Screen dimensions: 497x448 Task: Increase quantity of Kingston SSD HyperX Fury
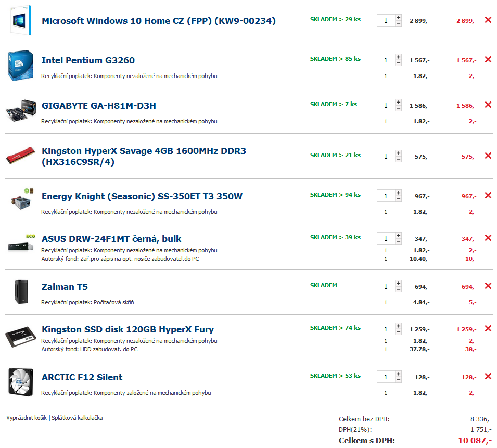pos(399,326)
